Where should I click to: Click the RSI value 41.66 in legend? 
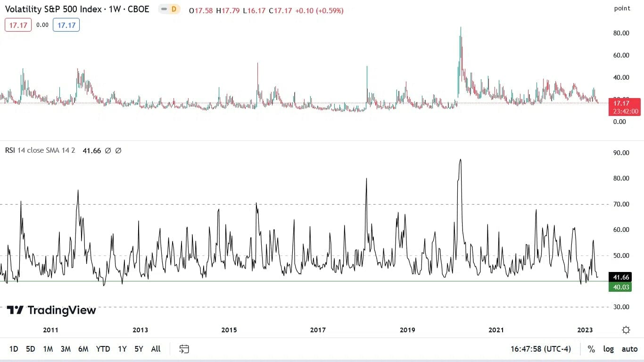[x=91, y=151]
